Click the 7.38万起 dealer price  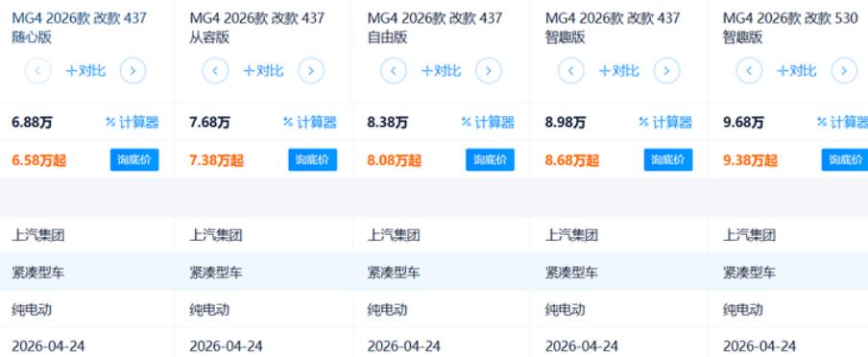[x=216, y=160]
